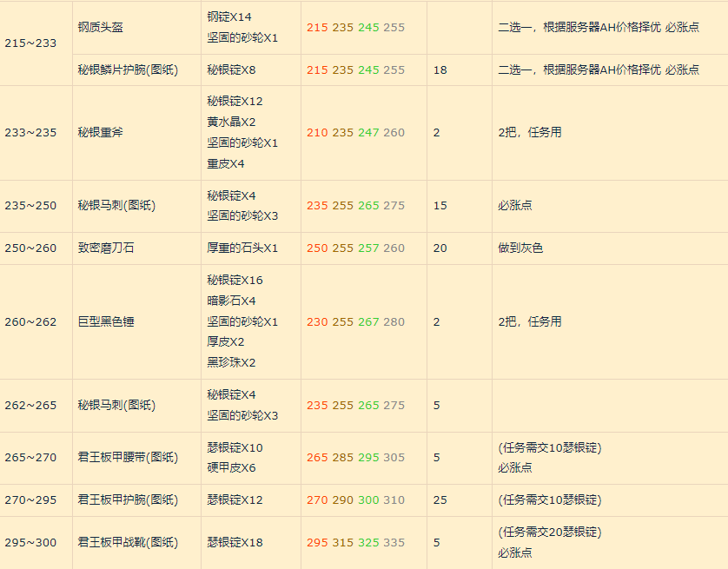Select the 做到灰色 note text
Viewport: 728px width, 569px height.
pos(520,248)
